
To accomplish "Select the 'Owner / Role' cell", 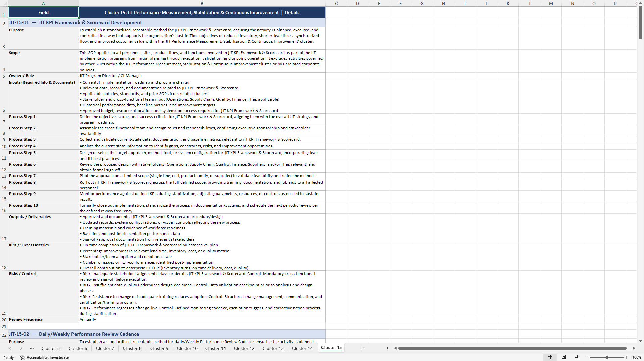I will [43, 76].
